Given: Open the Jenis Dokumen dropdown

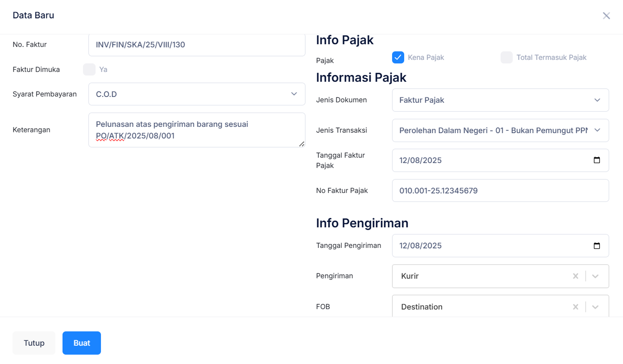Looking at the screenshot, I should coord(597,100).
